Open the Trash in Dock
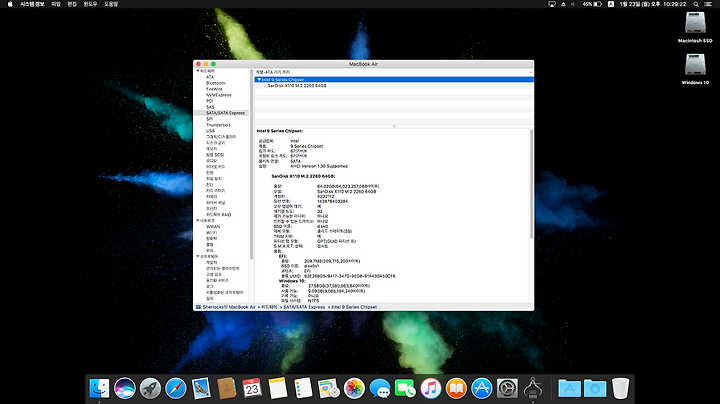This screenshot has height=404, width=720. [620, 388]
